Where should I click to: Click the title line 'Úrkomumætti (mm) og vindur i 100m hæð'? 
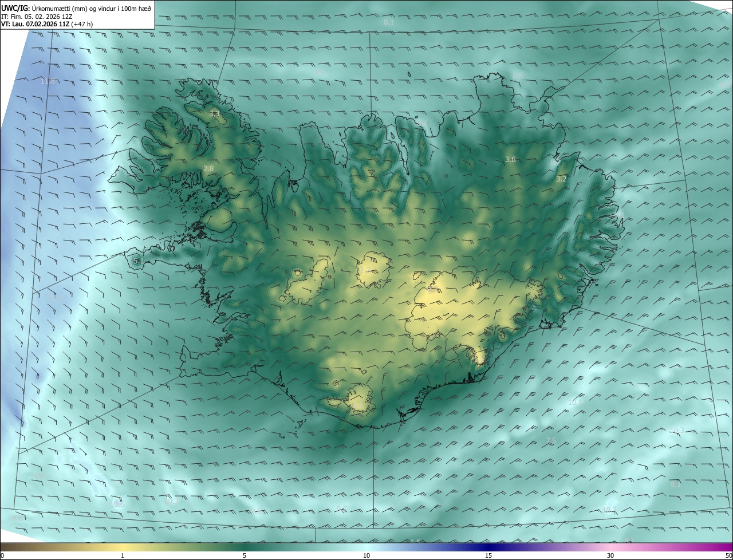pos(92,7)
